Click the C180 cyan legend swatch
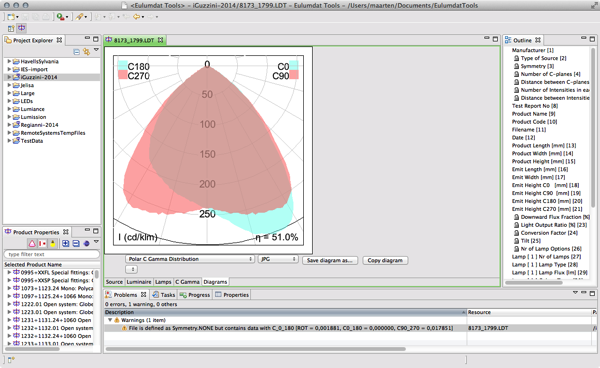The image size is (600, 368). pos(122,65)
